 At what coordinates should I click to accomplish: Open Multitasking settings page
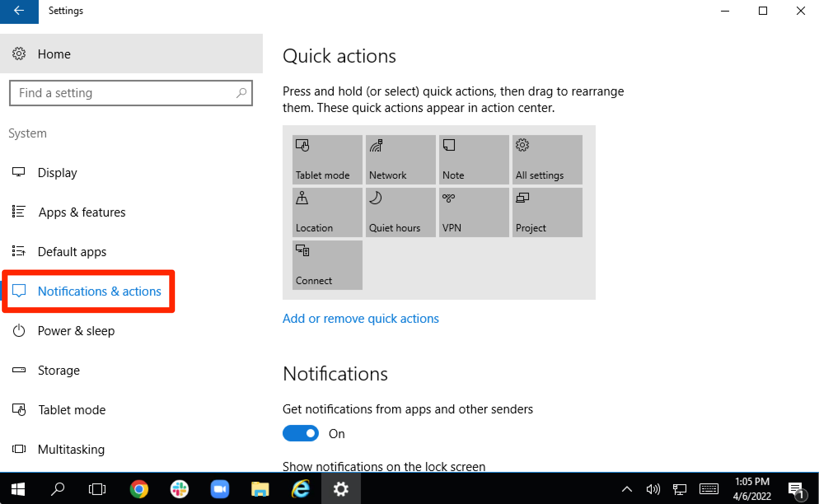[131, 449]
